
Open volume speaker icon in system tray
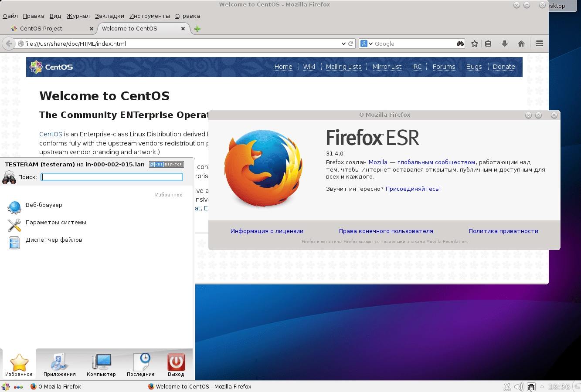click(519, 386)
